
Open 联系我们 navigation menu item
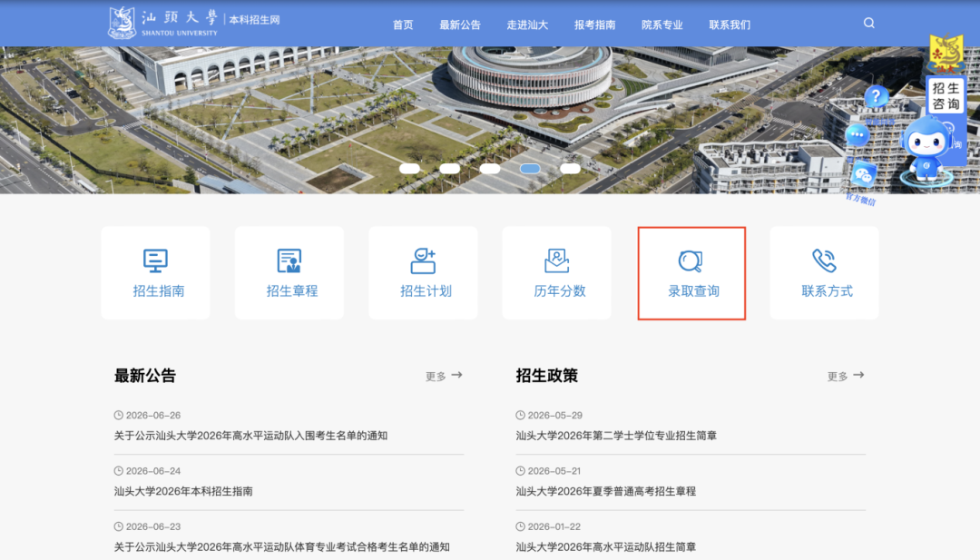(x=730, y=25)
